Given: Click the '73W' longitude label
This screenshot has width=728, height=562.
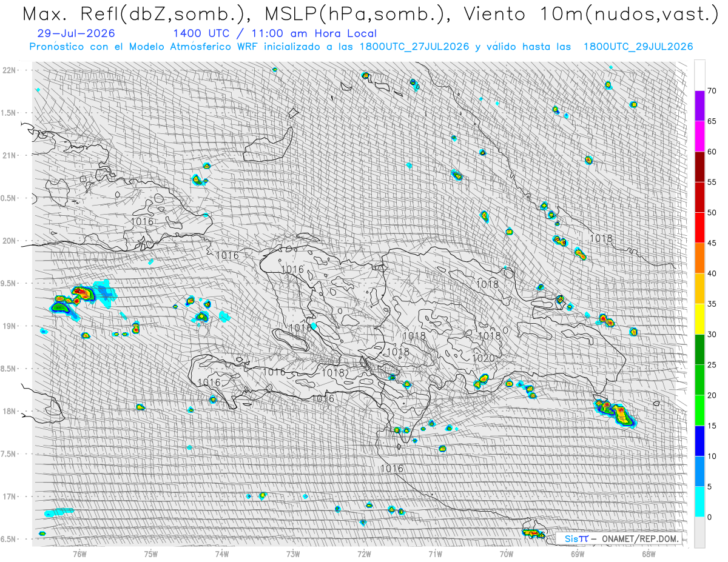Looking at the screenshot, I should click(x=293, y=554).
